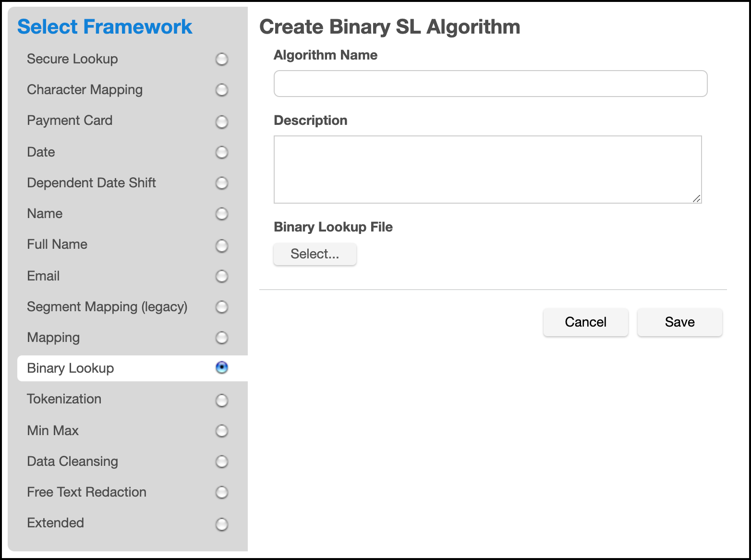Select the Email framework radio button

click(221, 277)
